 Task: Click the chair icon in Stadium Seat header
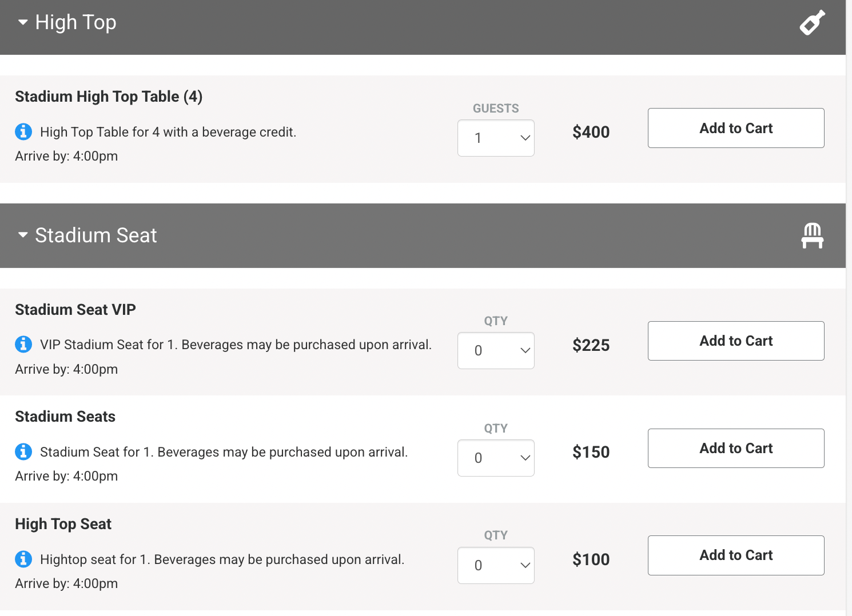click(812, 235)
